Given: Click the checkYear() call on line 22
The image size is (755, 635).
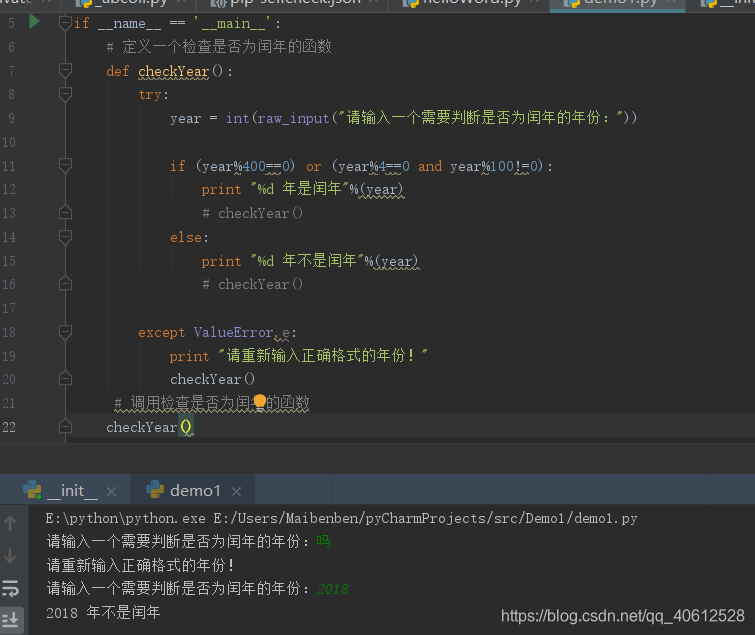Looking at the screenshot, I should tap(149, 427).
